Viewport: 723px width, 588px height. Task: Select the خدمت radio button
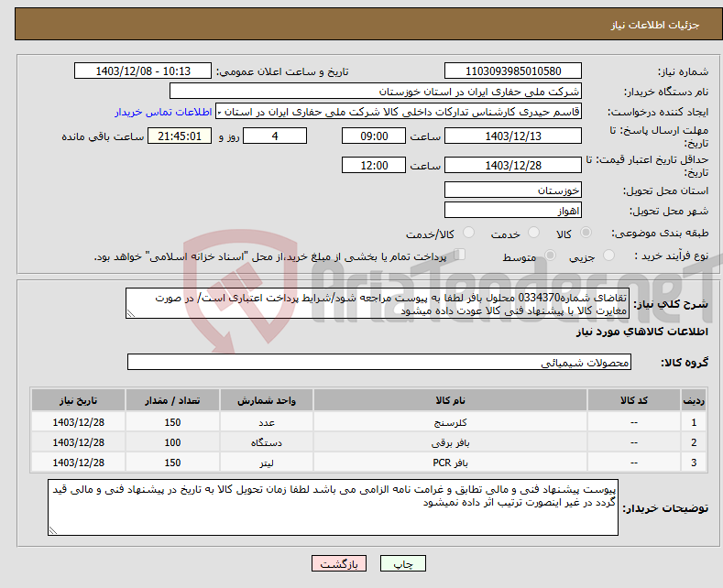point(533,233)
